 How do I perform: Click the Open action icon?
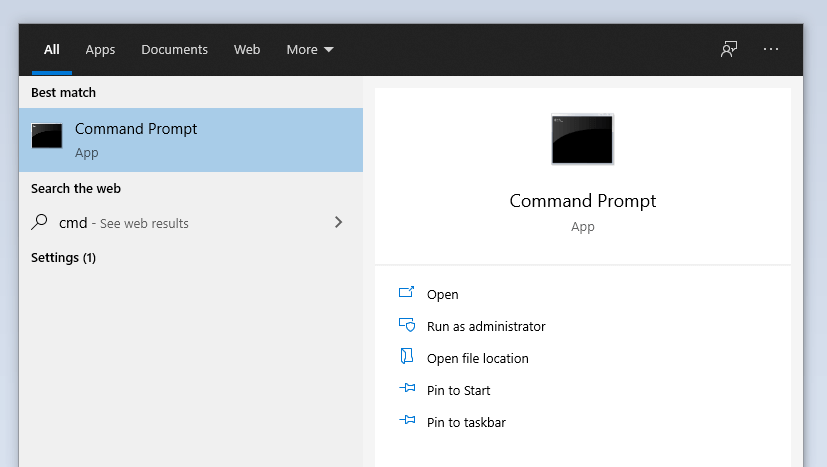pos(407,292)
